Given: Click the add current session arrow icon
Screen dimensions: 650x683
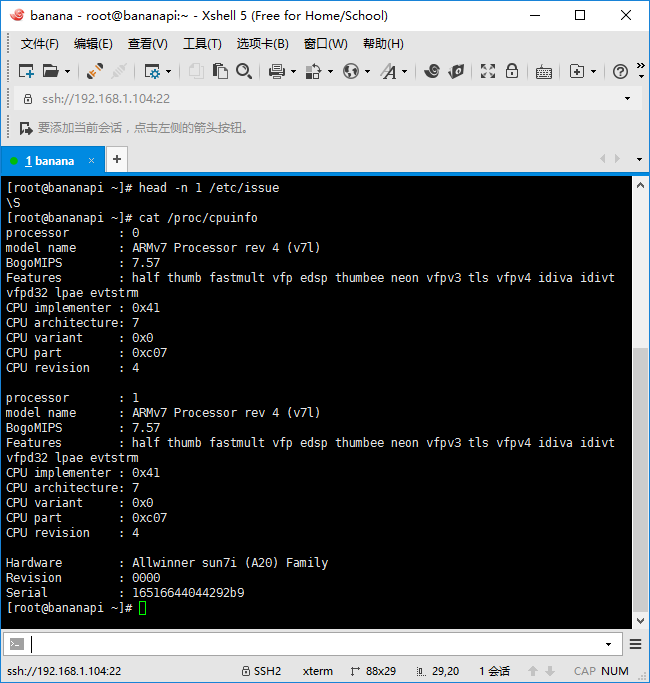Looking at the screenshot, I should pos(26,128).
